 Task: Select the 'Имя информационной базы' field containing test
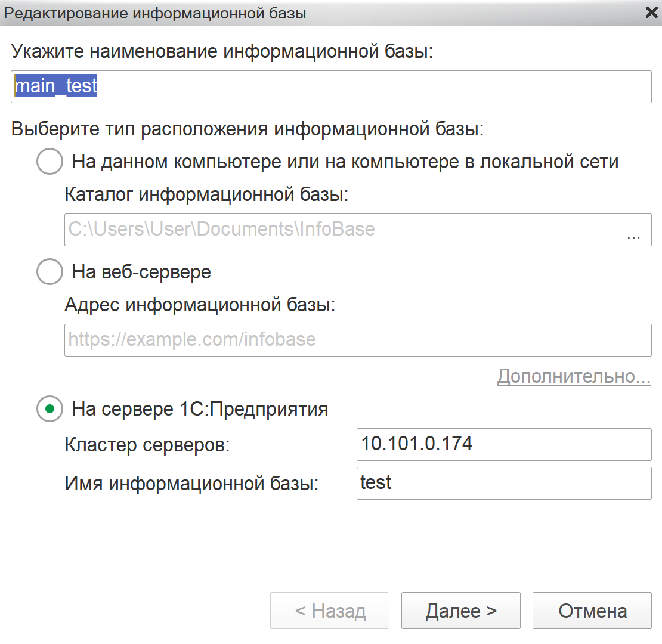pyautogui.click(x=504, y=483)
